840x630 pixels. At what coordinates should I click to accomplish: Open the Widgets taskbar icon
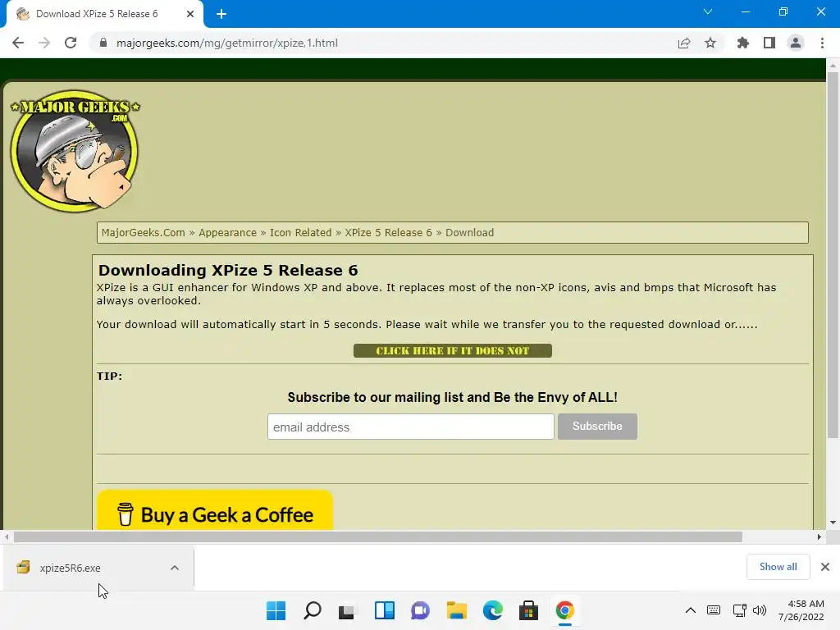tap(384, 610)
